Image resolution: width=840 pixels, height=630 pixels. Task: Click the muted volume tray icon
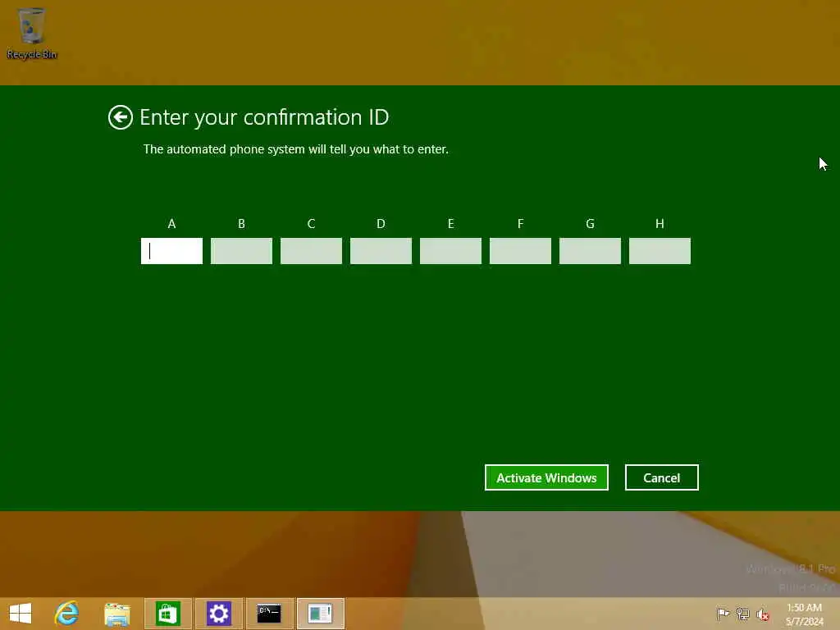[763, 614]
